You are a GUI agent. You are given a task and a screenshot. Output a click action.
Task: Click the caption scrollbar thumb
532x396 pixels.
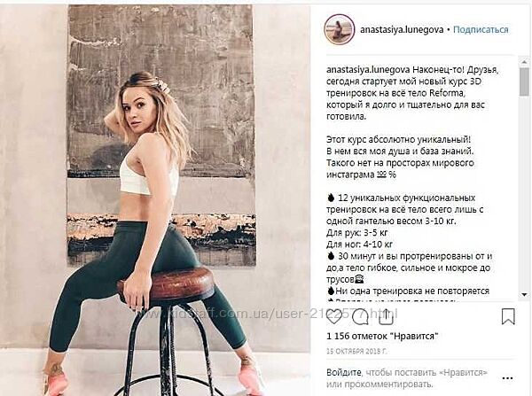pos(524,82)
